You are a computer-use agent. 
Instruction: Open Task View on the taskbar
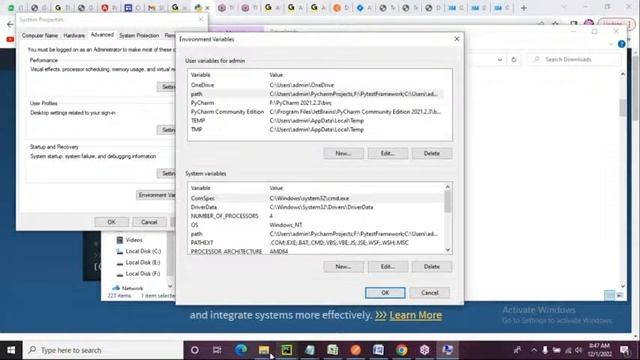217,350
